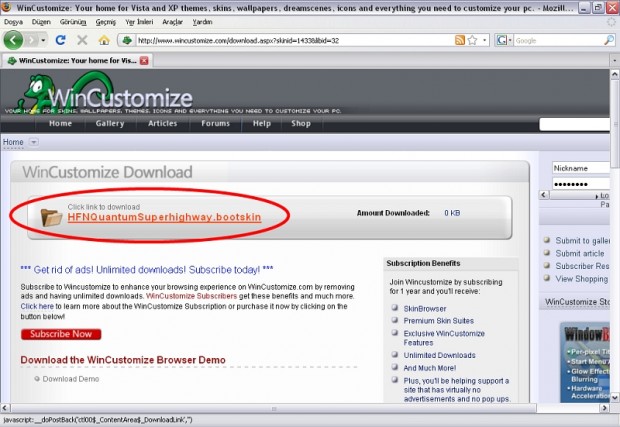620x427 pixels.
Task: Click the bottom horizontal scrollbar right arrow
Action: tap(604, 408)
